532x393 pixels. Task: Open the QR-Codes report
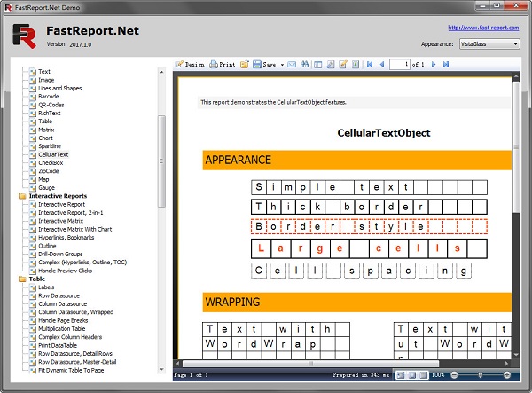[x=51, y=105]
